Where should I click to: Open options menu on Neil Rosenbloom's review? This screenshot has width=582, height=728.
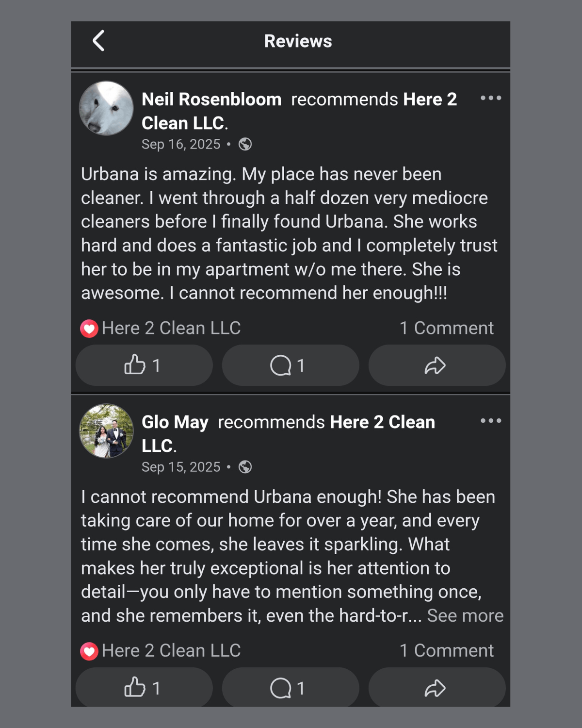[x=491, y=98]
